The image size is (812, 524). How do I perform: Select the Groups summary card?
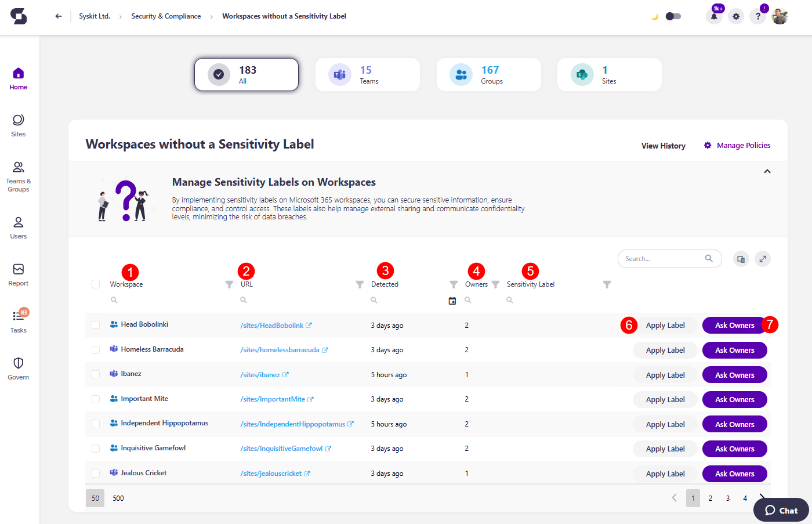488,74
